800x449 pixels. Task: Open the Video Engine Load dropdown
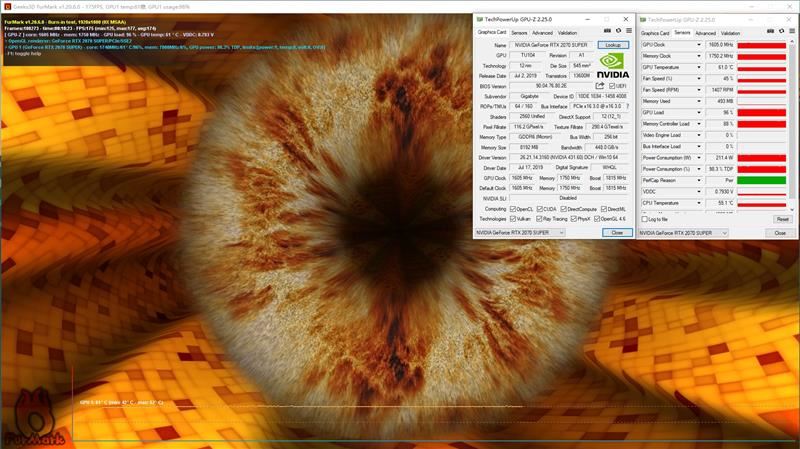pyautogui.click(x=699, y=135)
